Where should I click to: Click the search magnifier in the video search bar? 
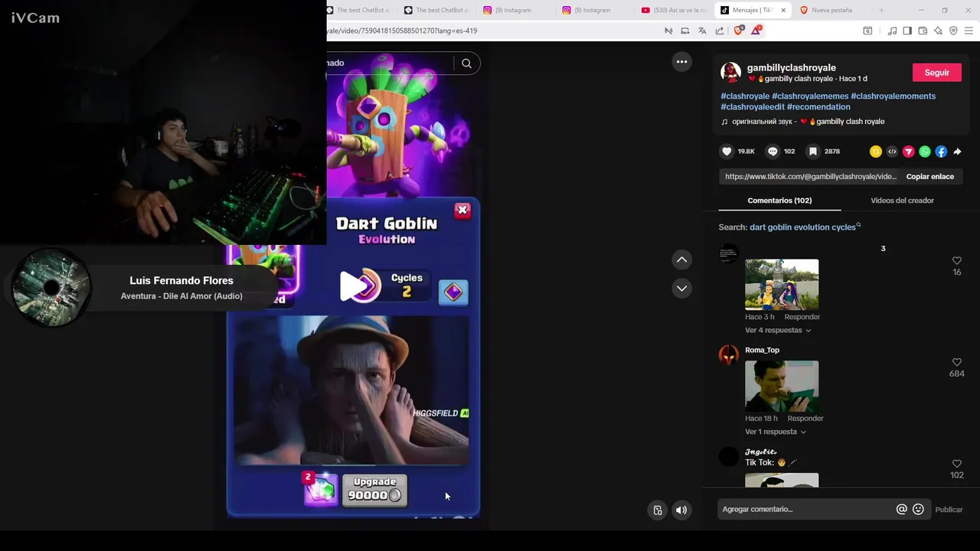(466, 64)
